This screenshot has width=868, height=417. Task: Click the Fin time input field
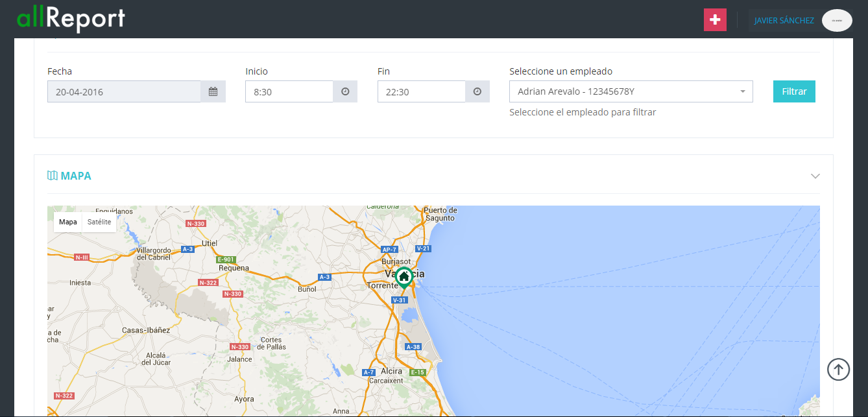coord(421,91)
